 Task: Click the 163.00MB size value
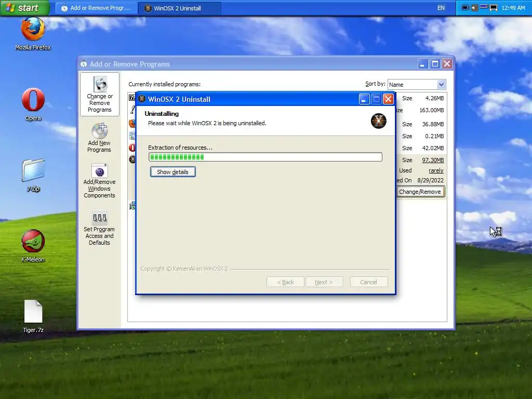(x=432, y=110)
